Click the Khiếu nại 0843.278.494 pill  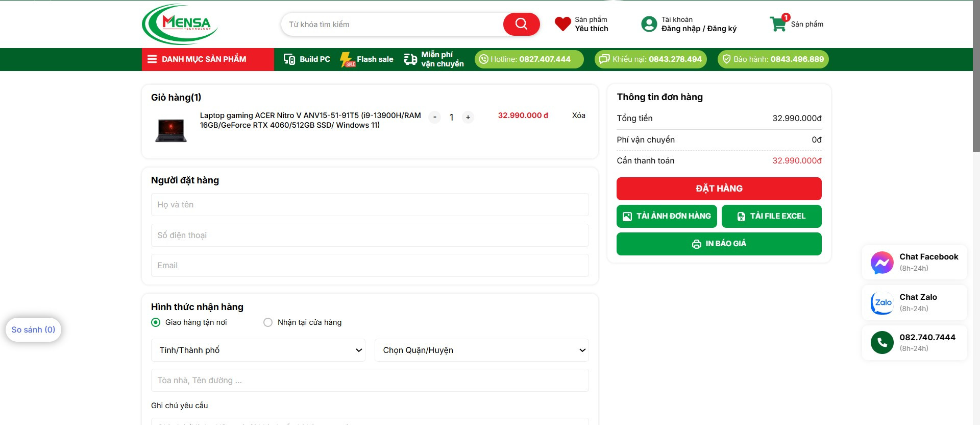coord(651,59)
